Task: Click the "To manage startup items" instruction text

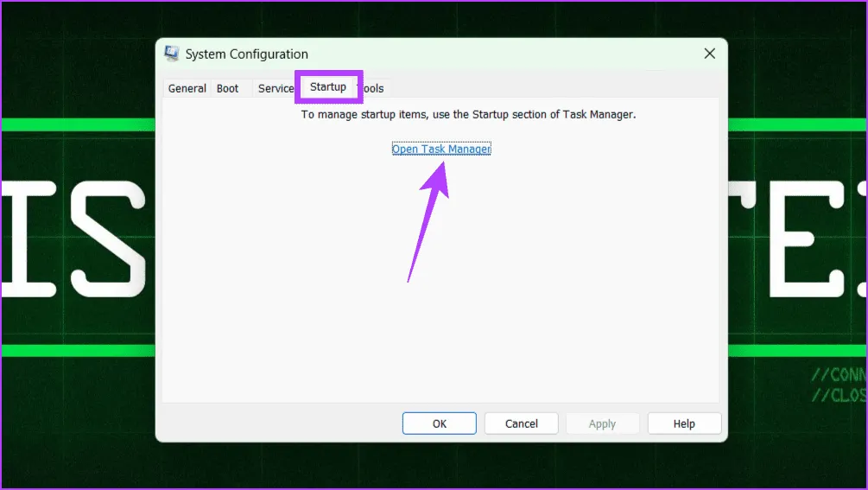Action: (468, 114)
